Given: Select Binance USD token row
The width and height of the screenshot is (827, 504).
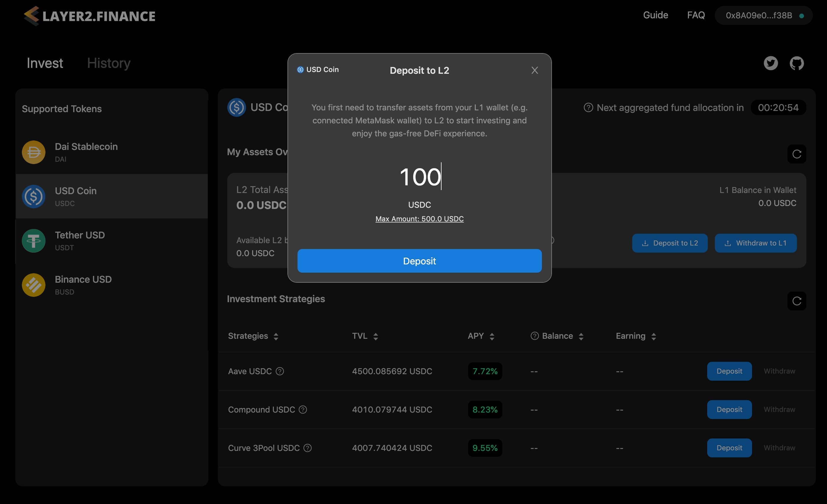Looking at the screenshot, I should coord(112,285).
